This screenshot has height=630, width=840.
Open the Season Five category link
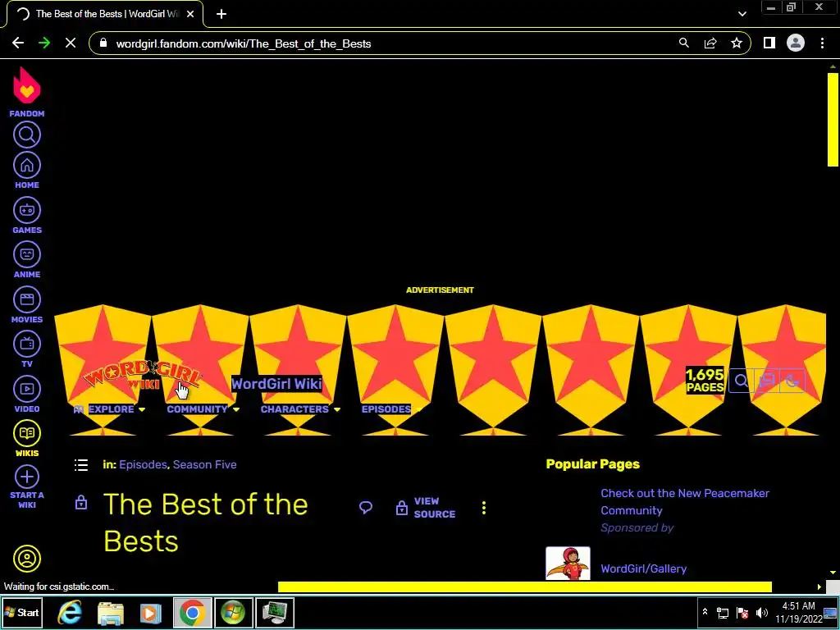click(x=204, y=464)
